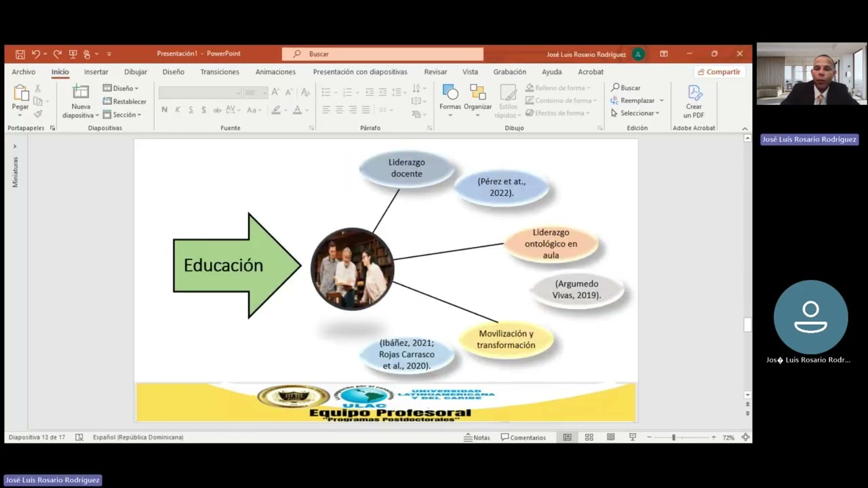Screen dimensions: 868x488
Task: Copy selection with the copy icon
Action: pyautogui.click(x=38, y=101)
